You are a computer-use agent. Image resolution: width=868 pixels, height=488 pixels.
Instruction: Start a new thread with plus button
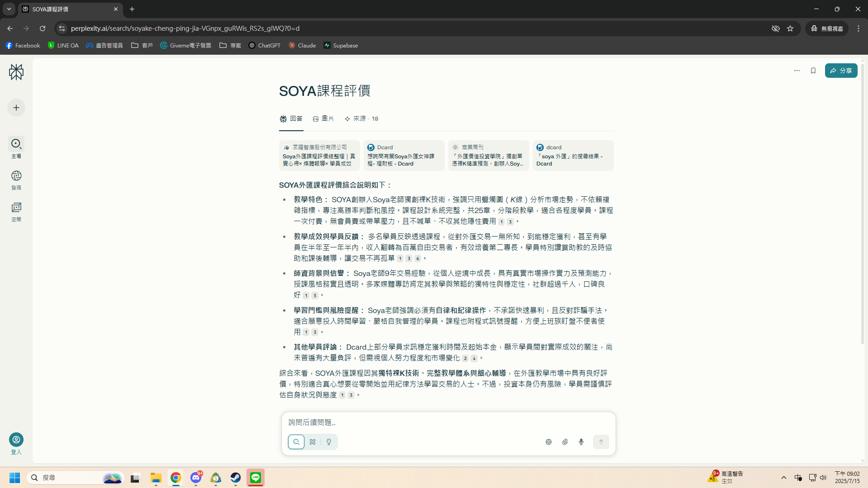tap(16, 108)
